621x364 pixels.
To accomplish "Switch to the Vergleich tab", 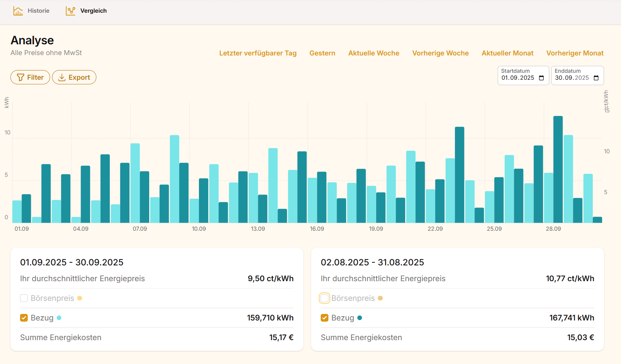I will [x=93, y=11].
